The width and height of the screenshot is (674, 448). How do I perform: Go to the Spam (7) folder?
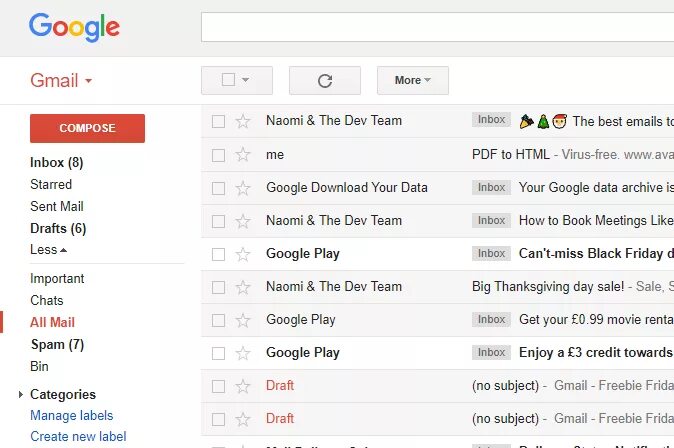[x=57, y=344]
